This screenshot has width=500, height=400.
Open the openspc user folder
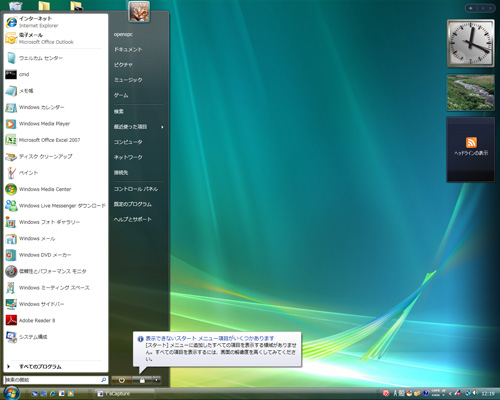click(138, 34)
